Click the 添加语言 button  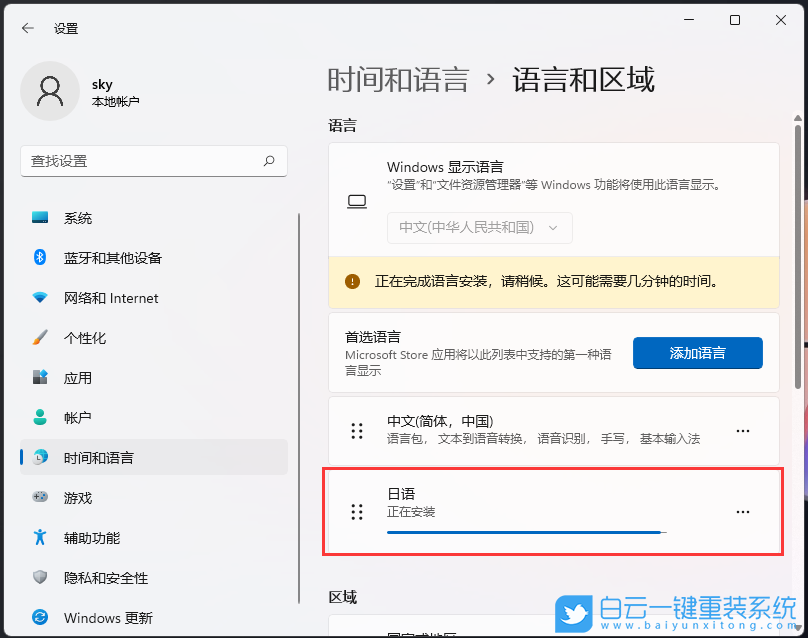pyautogui.click(x=697, y=353)
